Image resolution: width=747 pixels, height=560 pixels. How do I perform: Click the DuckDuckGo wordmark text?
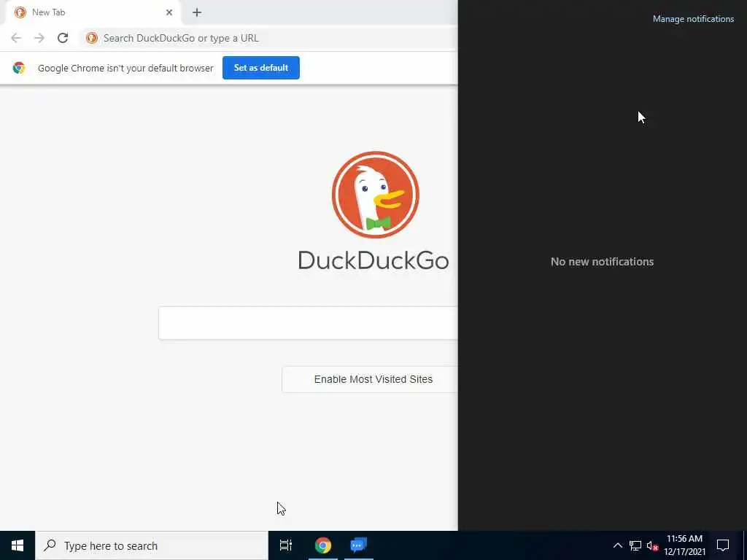tap(373, 260)
